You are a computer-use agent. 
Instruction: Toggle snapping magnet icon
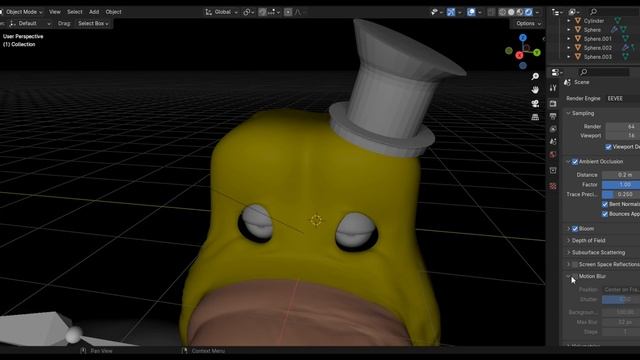click(262, 12)
